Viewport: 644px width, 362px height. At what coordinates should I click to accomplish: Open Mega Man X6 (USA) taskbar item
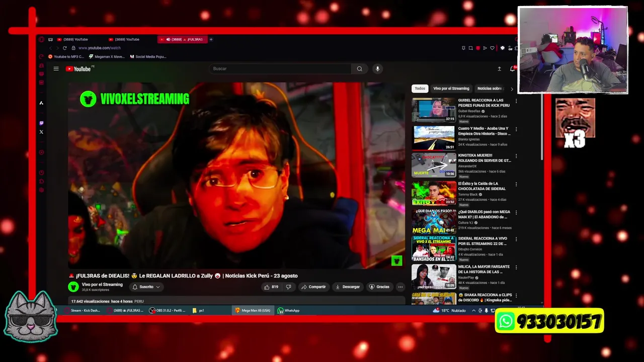pos(253,311)
